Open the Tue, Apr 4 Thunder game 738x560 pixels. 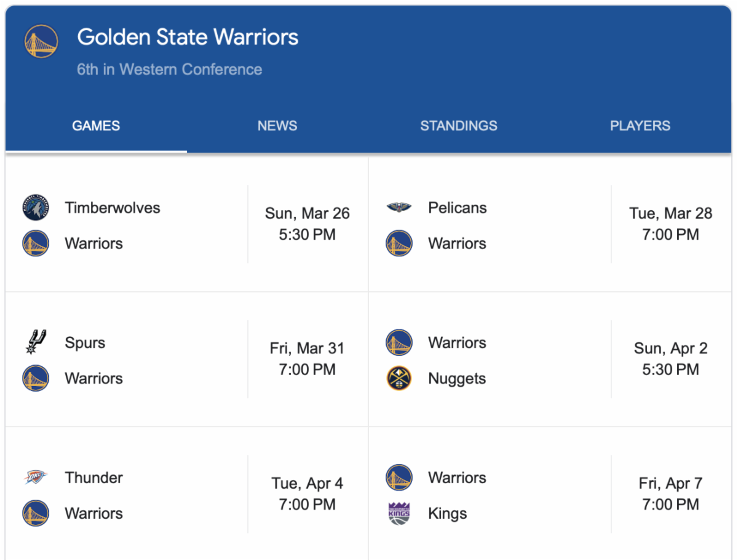[x=307, y=494]
